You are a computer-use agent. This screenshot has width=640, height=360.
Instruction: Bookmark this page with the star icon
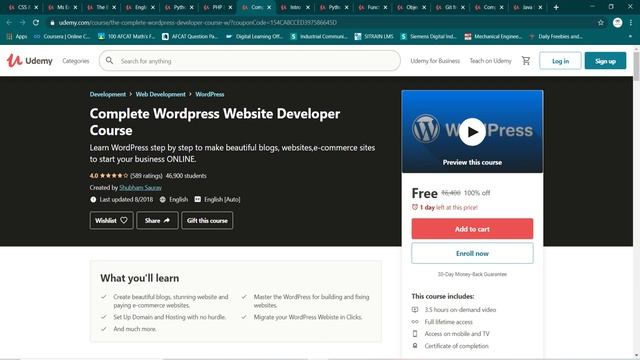601,22
